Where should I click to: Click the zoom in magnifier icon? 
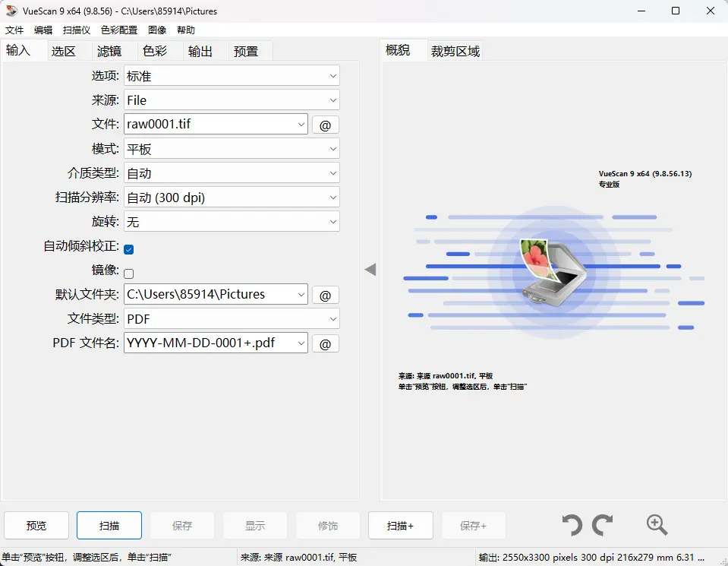click(x=657, y=525)
